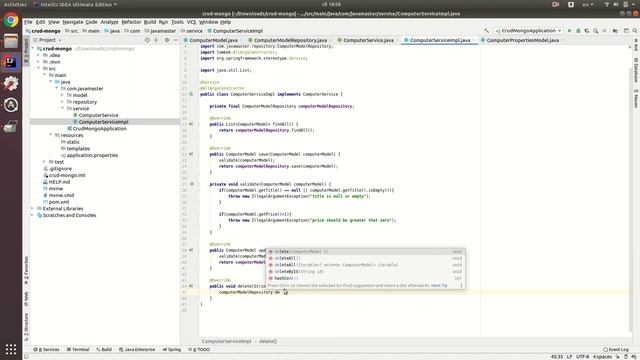This screenshot has width=640, height=360.
Task: Expand the .idea folder
Action: coord(39,55)
